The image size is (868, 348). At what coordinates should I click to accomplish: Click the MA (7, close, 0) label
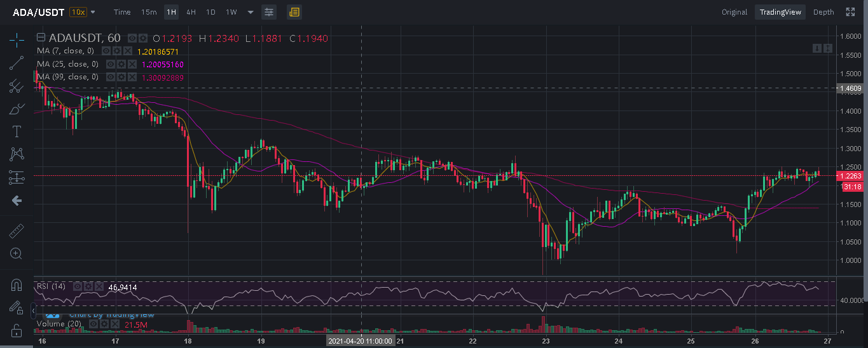coord(65,51)
